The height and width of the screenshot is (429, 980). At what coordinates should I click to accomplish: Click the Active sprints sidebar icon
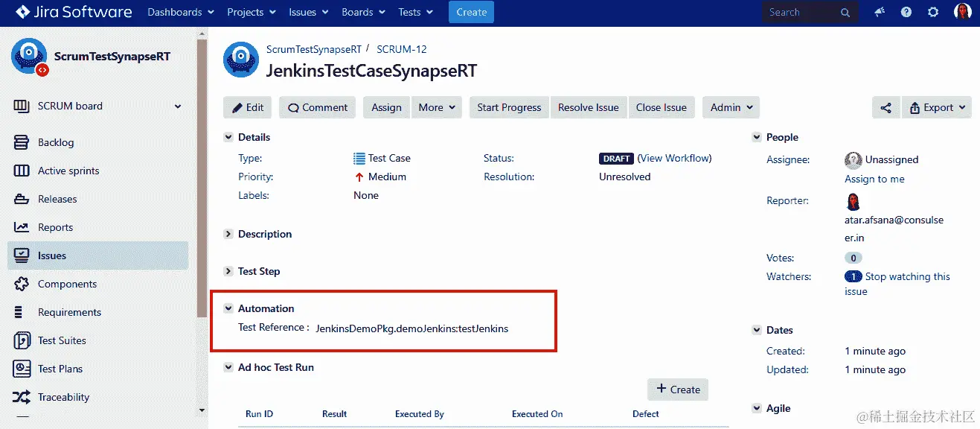22,171
